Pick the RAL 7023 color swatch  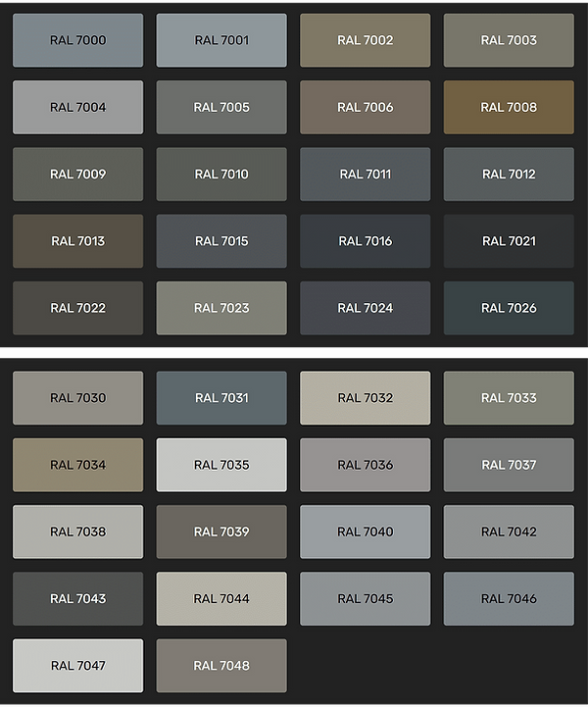221,308
